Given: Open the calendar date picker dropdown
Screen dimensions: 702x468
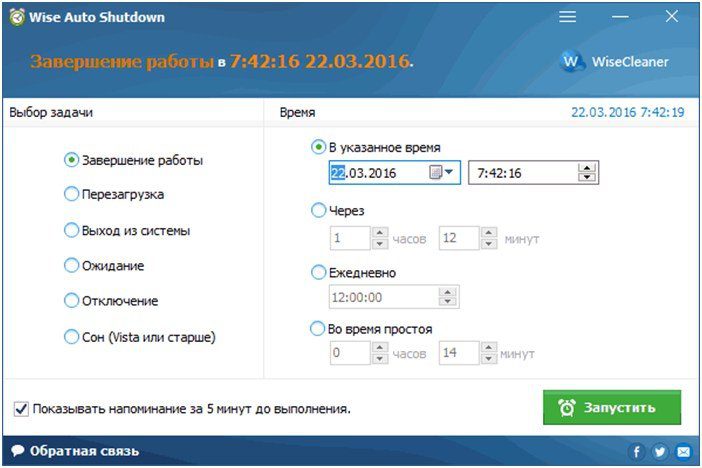Looking at the screenshot, I should pyautogui.click(x=442, y=172).
